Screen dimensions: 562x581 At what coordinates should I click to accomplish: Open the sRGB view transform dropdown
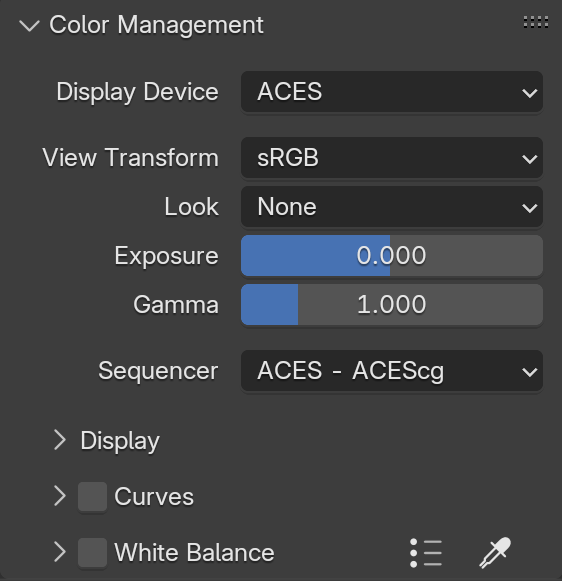[392, 158]
